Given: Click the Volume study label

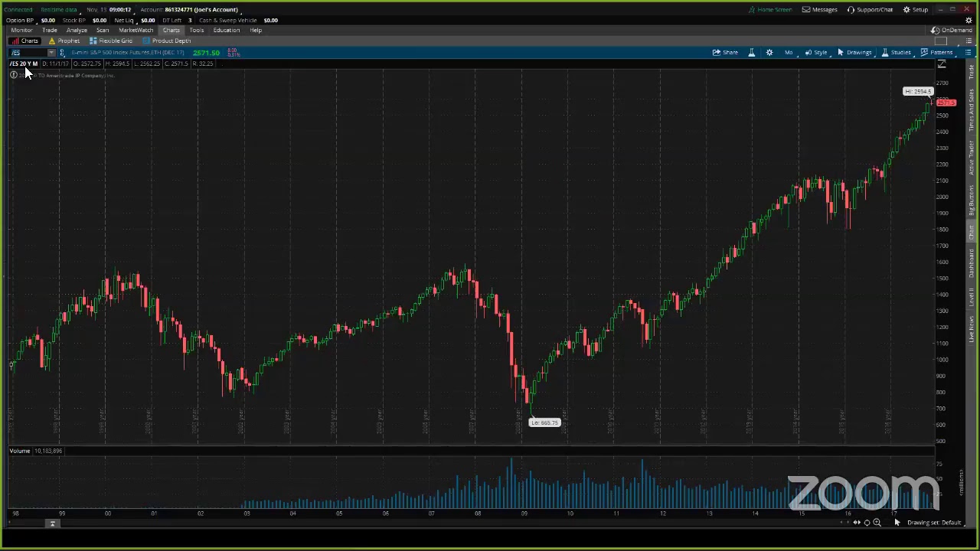Looking at the screenshot, I should click(x=20, y=451).
